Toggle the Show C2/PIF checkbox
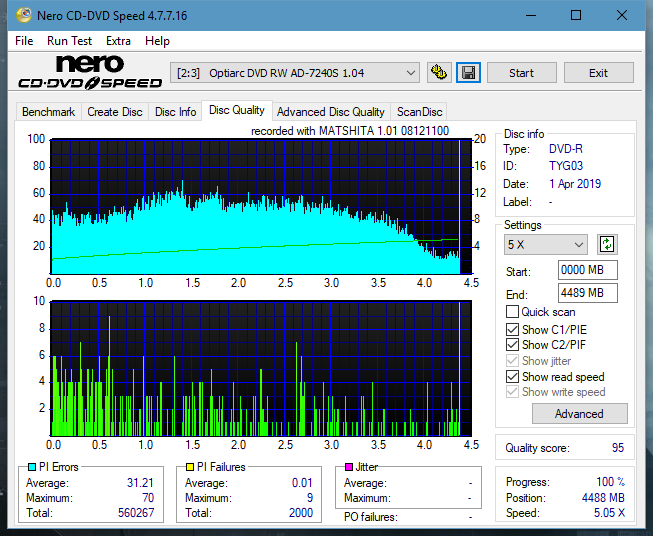Viewport: 653px width, 536px height. point(512,345)
